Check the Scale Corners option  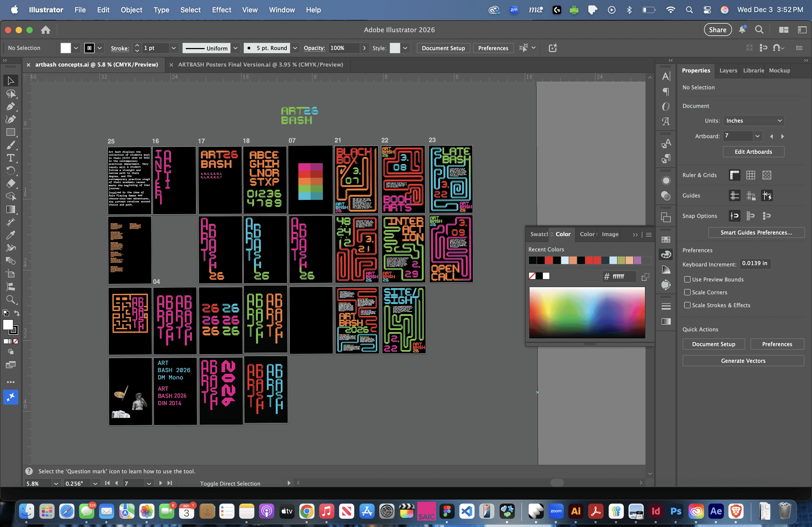point(687,292)
